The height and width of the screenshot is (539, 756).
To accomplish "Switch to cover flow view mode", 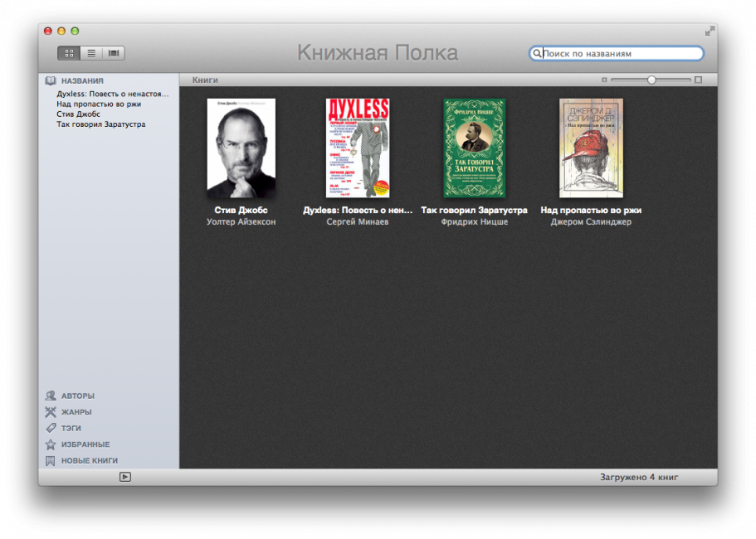I will click(114, 53).
